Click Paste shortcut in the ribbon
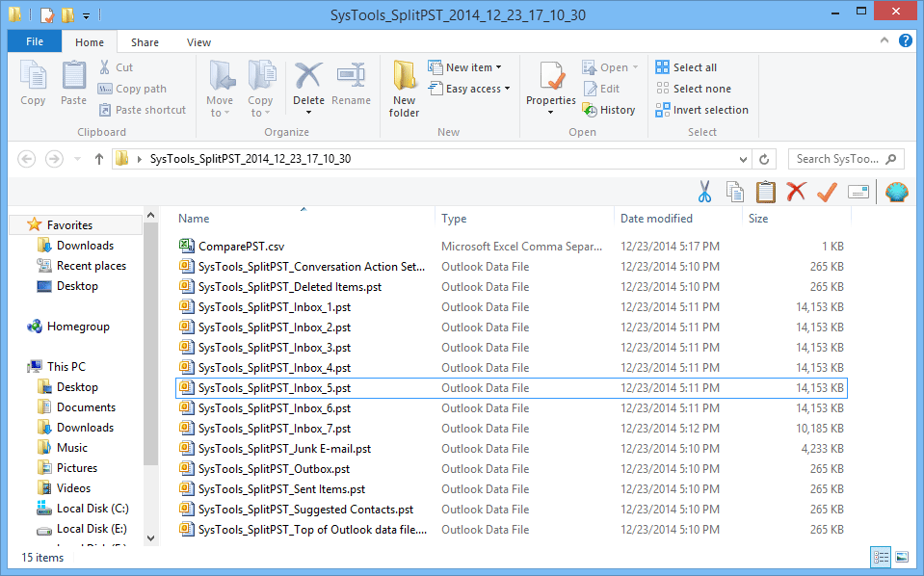This screenshot has width=924, height=576. (142, 110)
